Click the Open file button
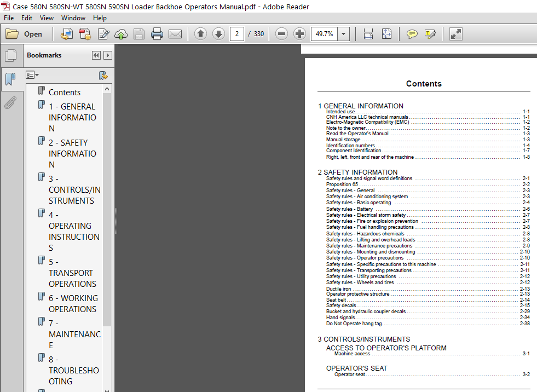This screenshot has width=537, height=392. pyautogui.click(x=24, y=34)
